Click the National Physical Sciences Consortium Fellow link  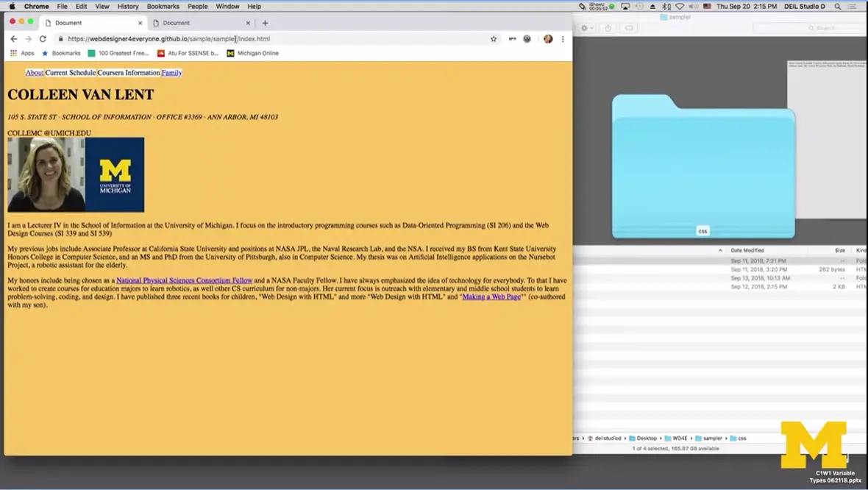(185, 280)
